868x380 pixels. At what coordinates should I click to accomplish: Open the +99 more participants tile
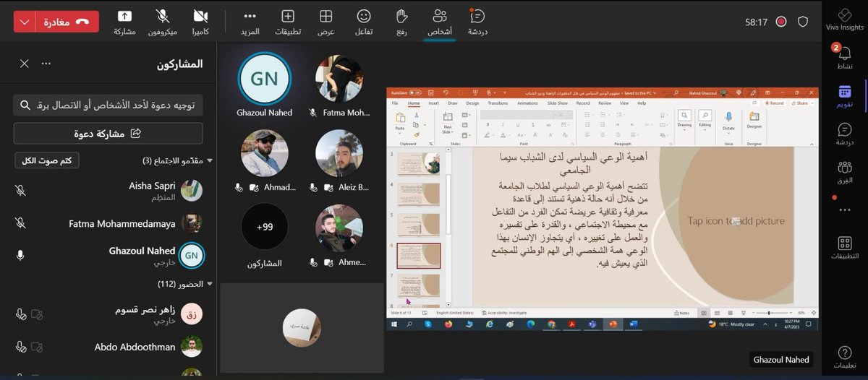point(264,236)
